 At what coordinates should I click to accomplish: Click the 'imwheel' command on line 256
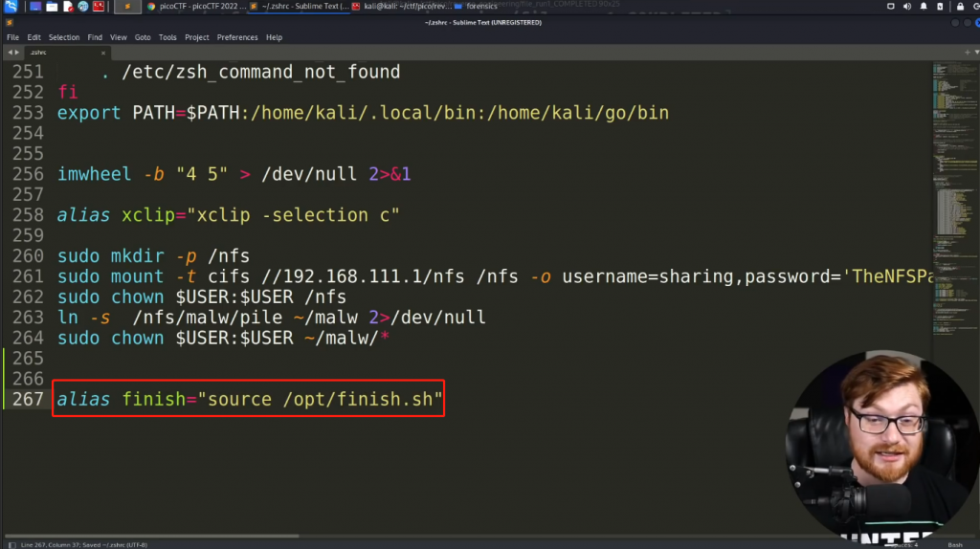[x=95, y=174]
